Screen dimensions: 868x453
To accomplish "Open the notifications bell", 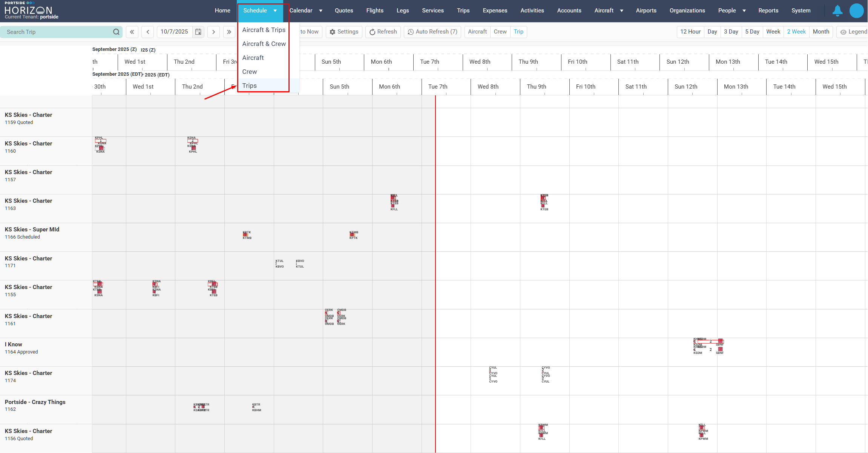I will pos(837,11).
